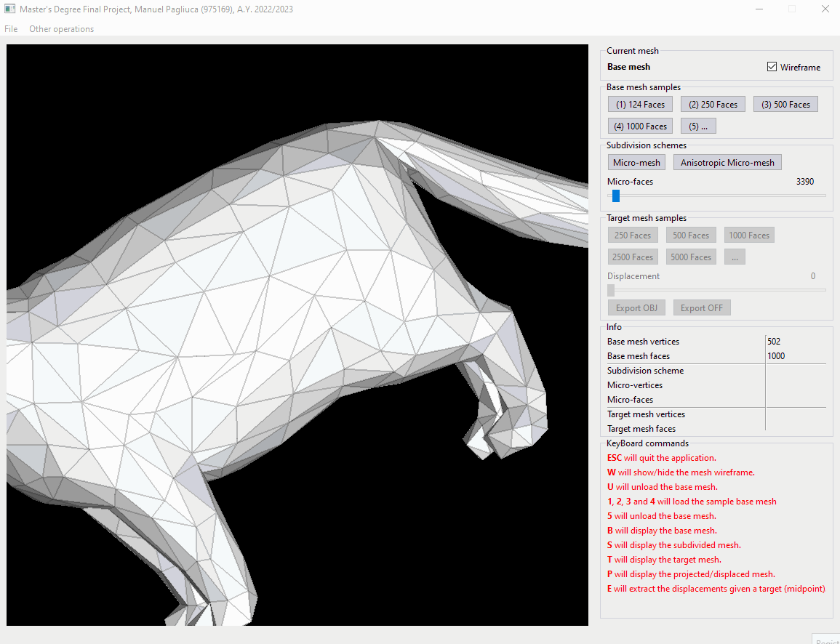Open the File menu
This screenshot has height=644, width=840.
tap(10, 28)
